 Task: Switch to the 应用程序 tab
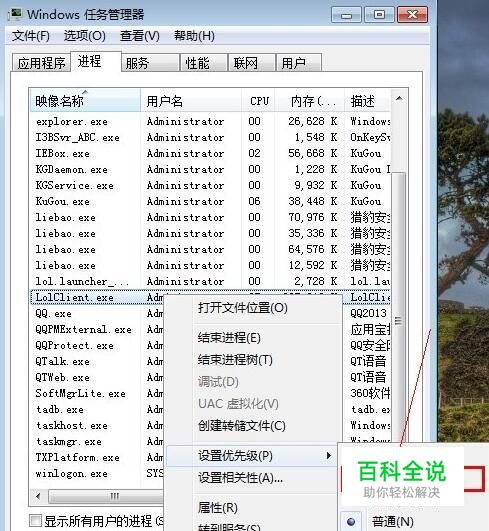tap(41, 63)
